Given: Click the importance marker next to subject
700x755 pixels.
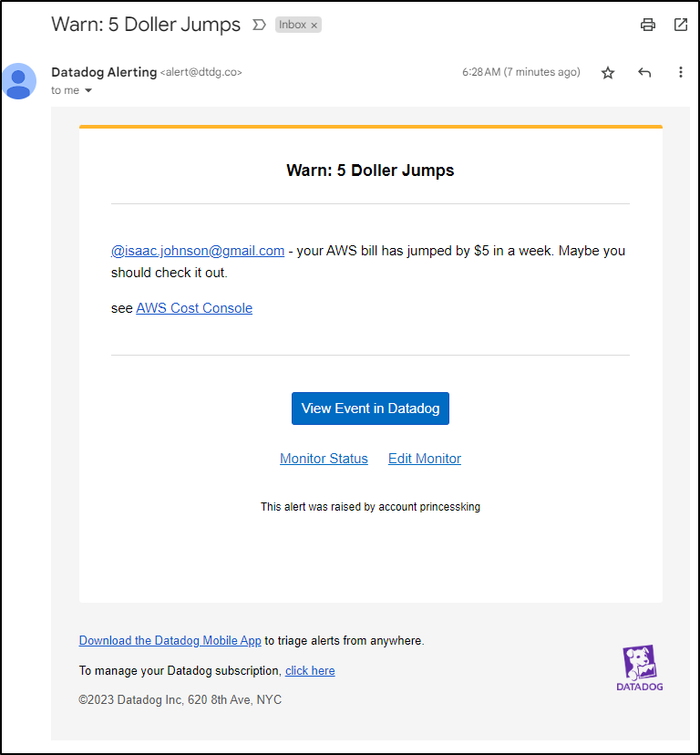Looking at the screenshot, I should coord(259,25).
